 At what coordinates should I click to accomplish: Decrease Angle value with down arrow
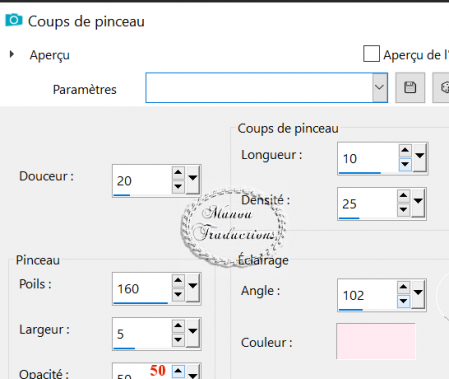click(403, 301)
